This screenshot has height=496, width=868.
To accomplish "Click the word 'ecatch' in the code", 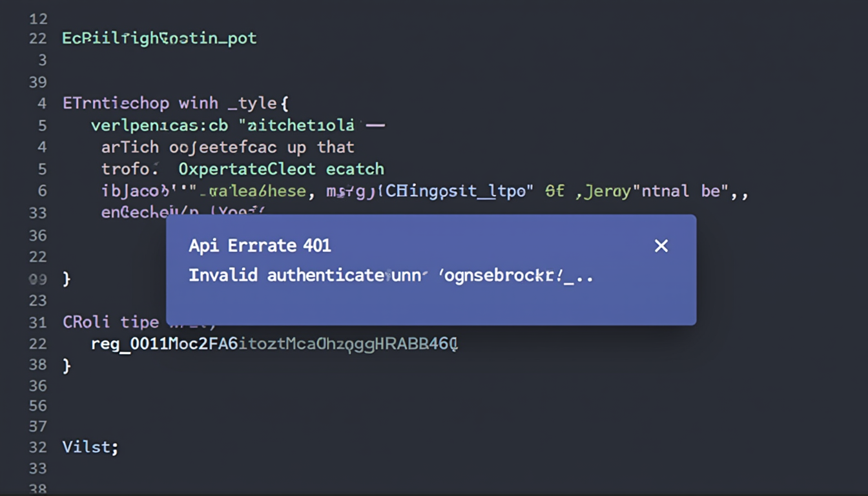I will click(355, 169).
